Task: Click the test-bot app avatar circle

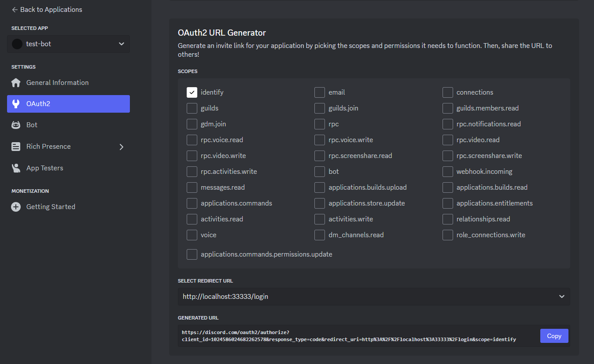Action: (x=17, y=44)
